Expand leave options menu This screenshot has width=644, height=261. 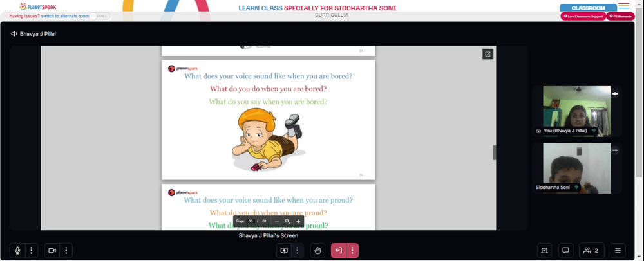[352, 250]
